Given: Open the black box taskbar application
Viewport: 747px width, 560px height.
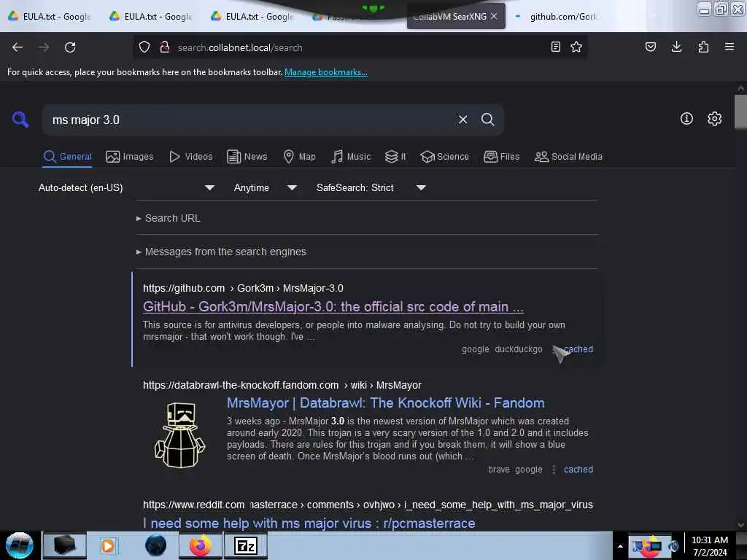Looking at the screenshot, I should click(65, 545).
